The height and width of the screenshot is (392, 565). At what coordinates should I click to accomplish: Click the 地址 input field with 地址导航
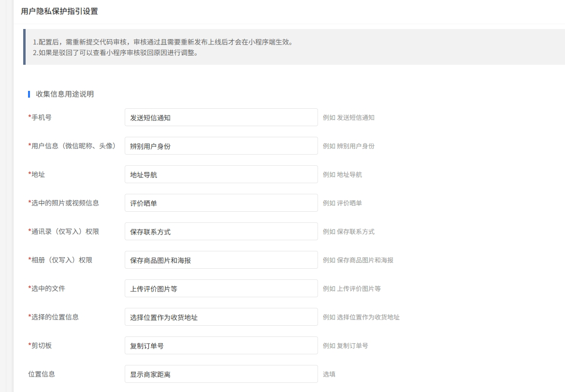[221, 174]
